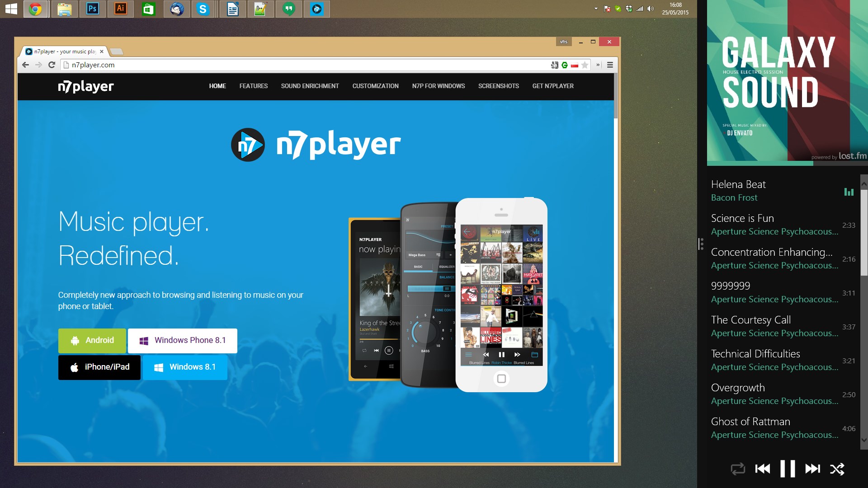Open the GET N7PLAYER nav item
868x488 pixels.
click(553, 86)
